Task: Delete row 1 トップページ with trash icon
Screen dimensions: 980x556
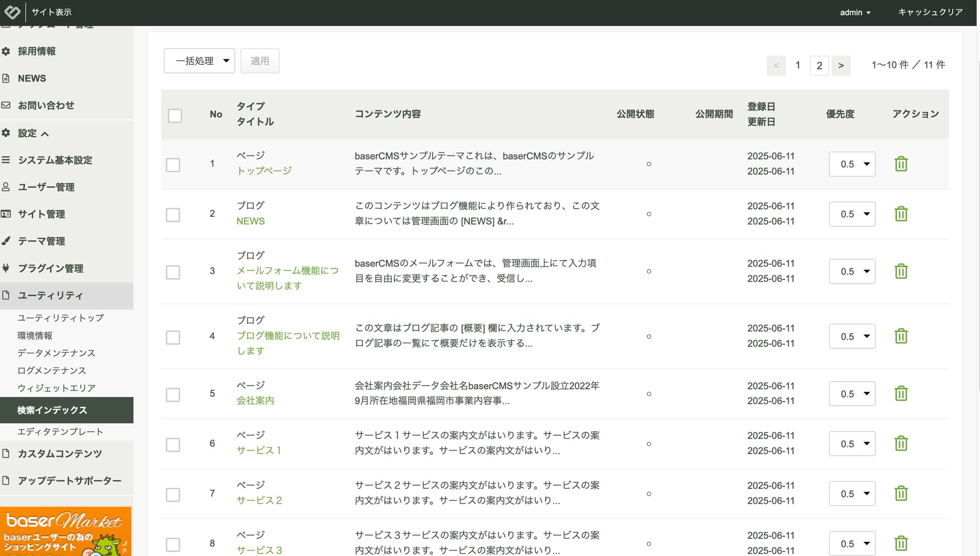Action: click(901, 164)
